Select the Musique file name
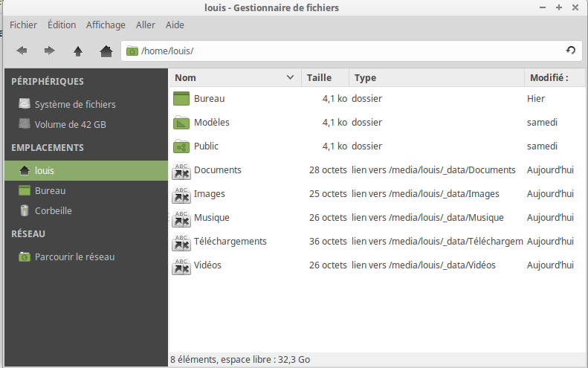Screen dimensions: 588x368 click(x=212, y=218)
